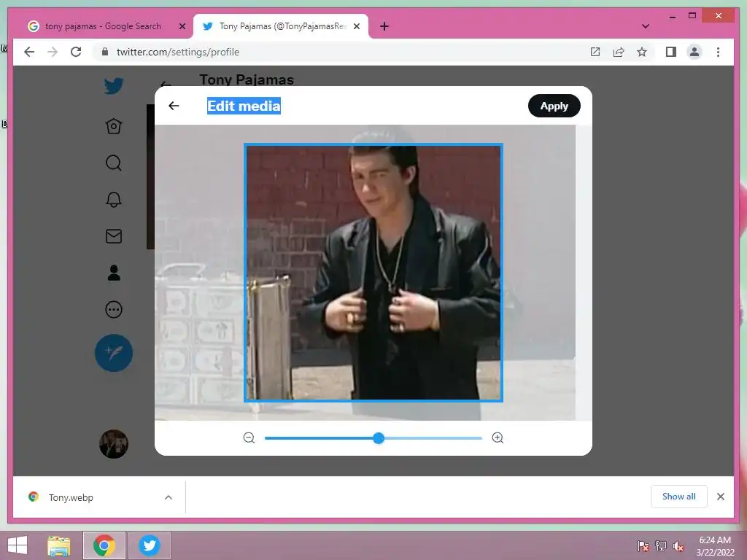Bookmark this page with the star
This screenshot has width=747, height=560.
point(642,52)
